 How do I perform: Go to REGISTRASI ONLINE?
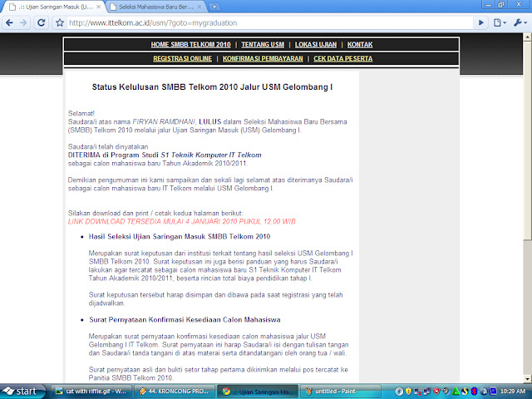183,59
